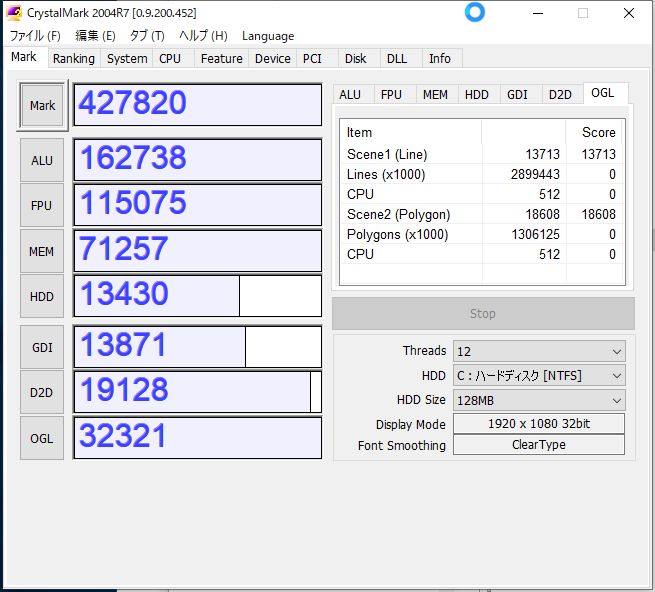The width and height of the screenshot is (655, 592).
Task: Click the ClearType font smoothing field
Action: point(539,445)
